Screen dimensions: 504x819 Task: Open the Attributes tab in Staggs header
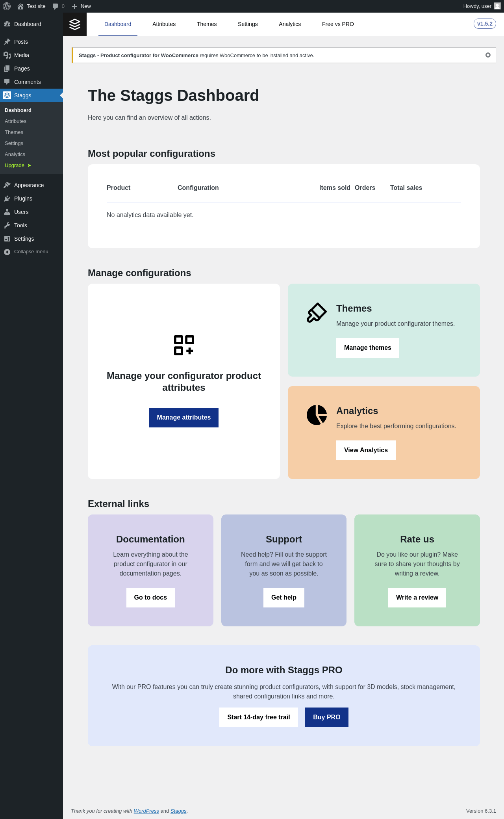coord(164,24)
